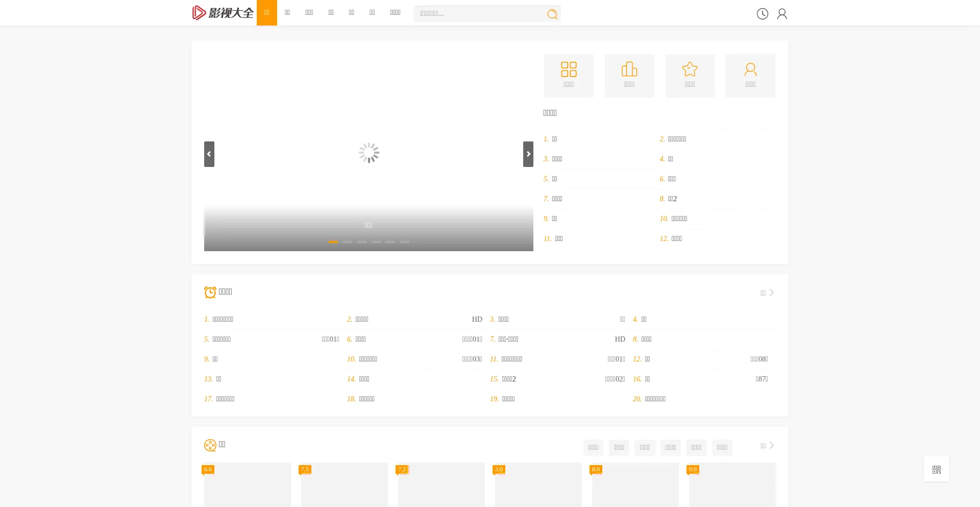Click the 影视大全 site logo
This screenshot has width=980, height=507.
click(223, 12)
